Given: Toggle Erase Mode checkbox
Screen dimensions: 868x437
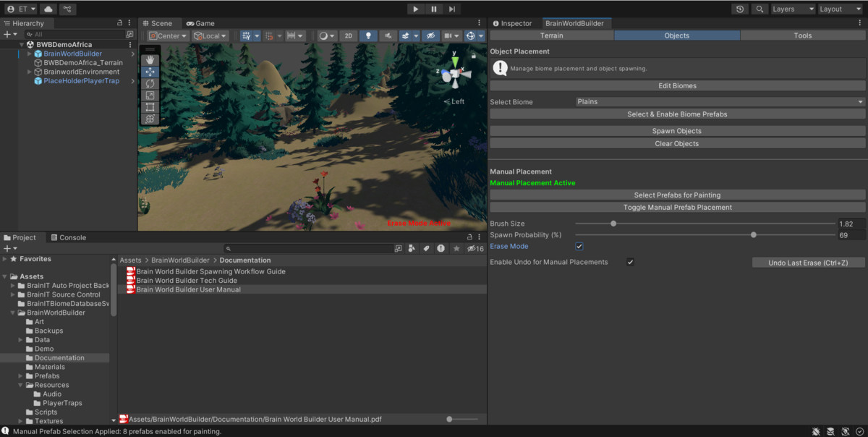Looking at the screenshot, I should [x=579, y=247].
